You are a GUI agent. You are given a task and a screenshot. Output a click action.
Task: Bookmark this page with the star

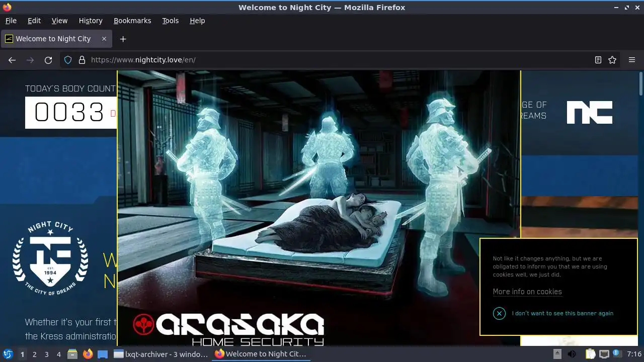(612, 60)
